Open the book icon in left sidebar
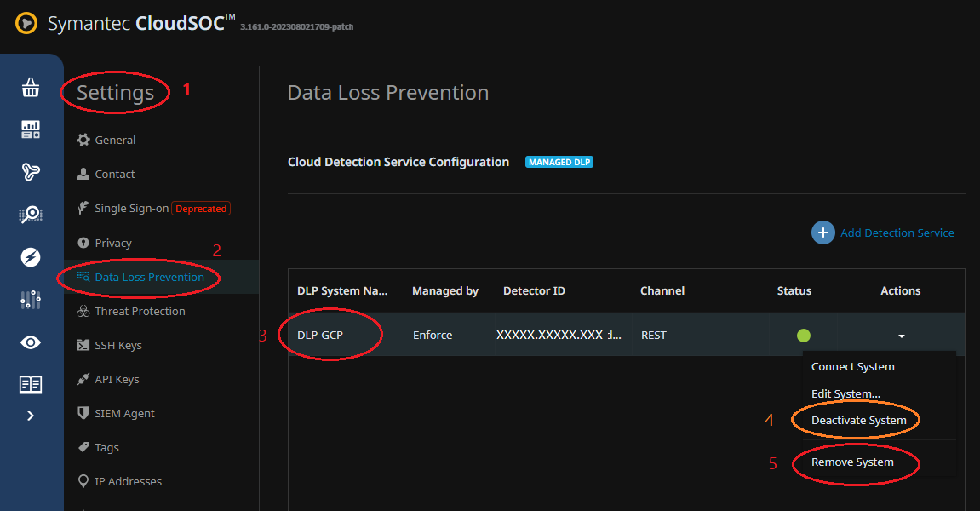 pos(31,385)
